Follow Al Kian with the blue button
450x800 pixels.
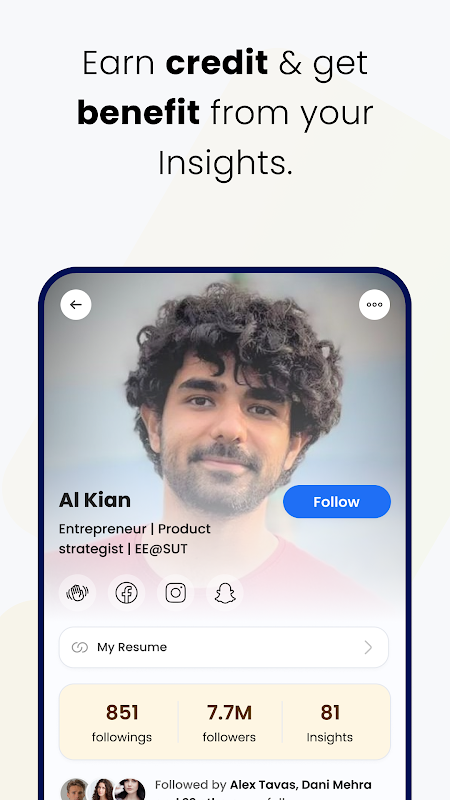click(337, 502)
